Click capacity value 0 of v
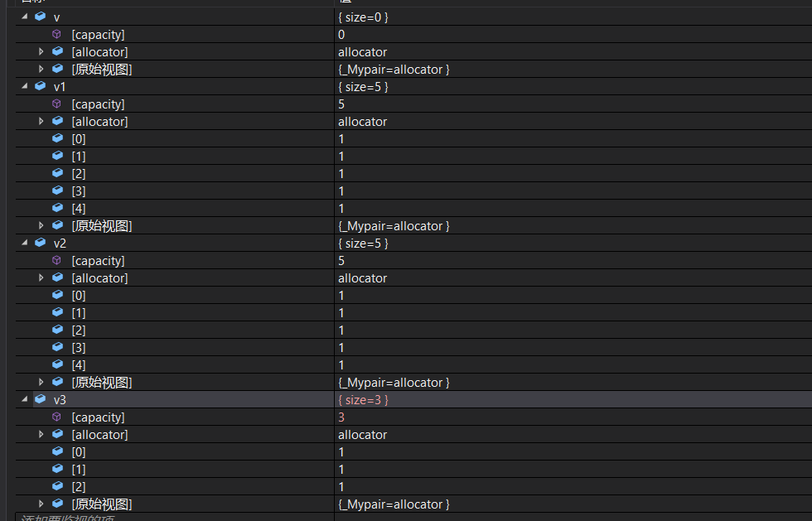This screenshot has height=521, width=812. click(341, 35)
